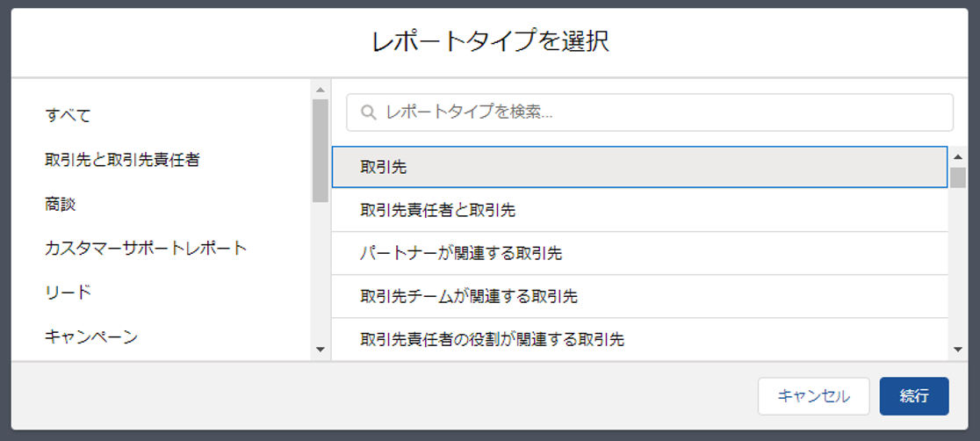Click the category list scrollbar thumb
Image resolution: width=980 pixels, height=441 pixels.
point(321,151)
